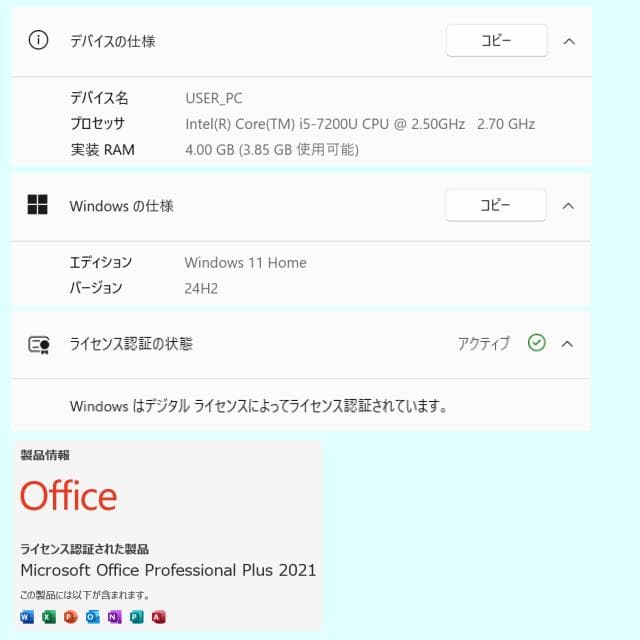640x640 pixels.
Task: Click the エディション label
Action: (101, 262)
